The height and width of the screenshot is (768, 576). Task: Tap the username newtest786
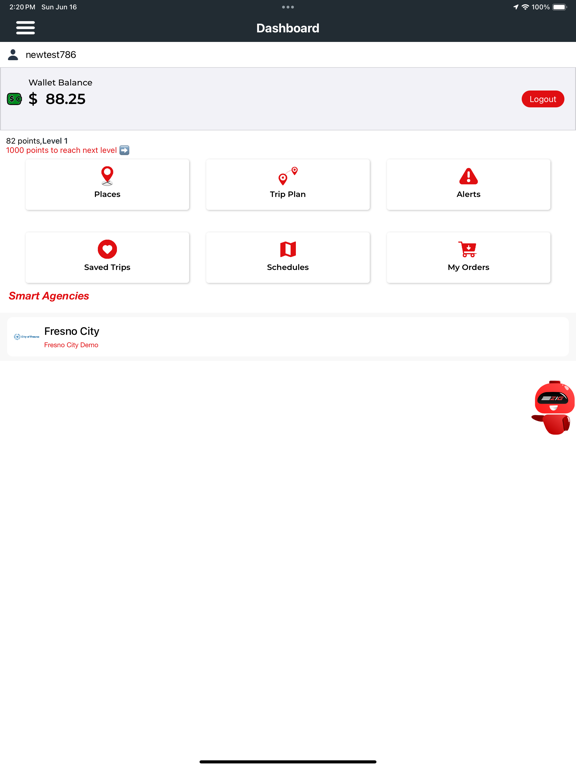click(51, 55)
